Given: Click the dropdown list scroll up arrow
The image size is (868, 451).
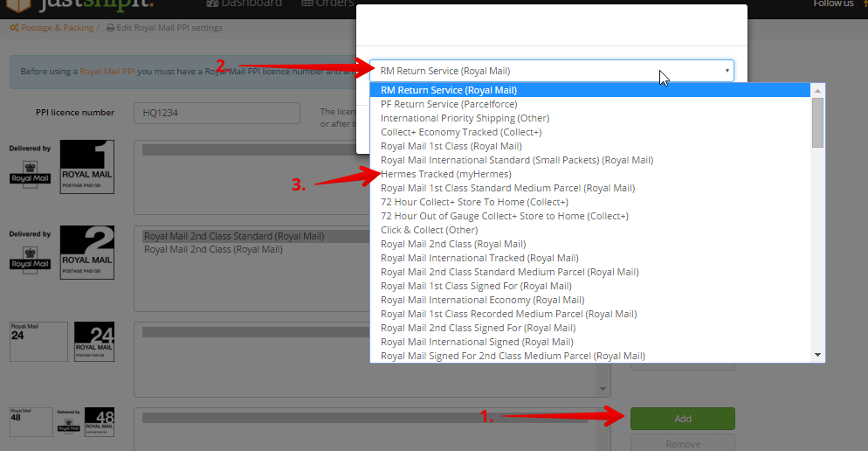Looking at the screenshot, I should coord(817,90).
